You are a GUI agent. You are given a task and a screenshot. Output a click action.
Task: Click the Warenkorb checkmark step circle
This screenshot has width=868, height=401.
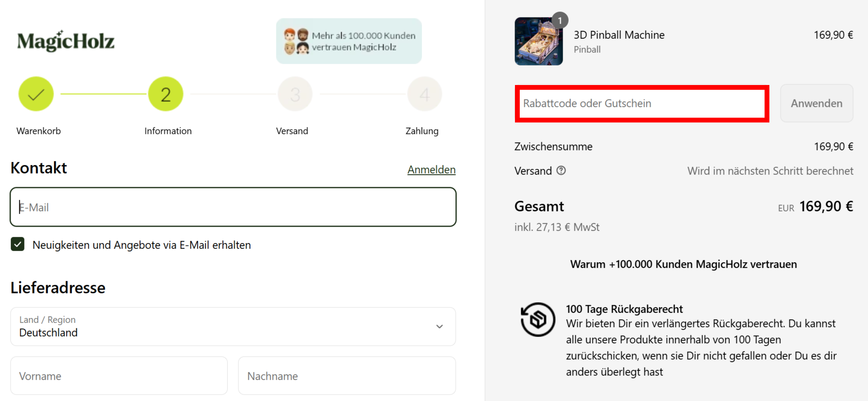[x=36, y=94]
